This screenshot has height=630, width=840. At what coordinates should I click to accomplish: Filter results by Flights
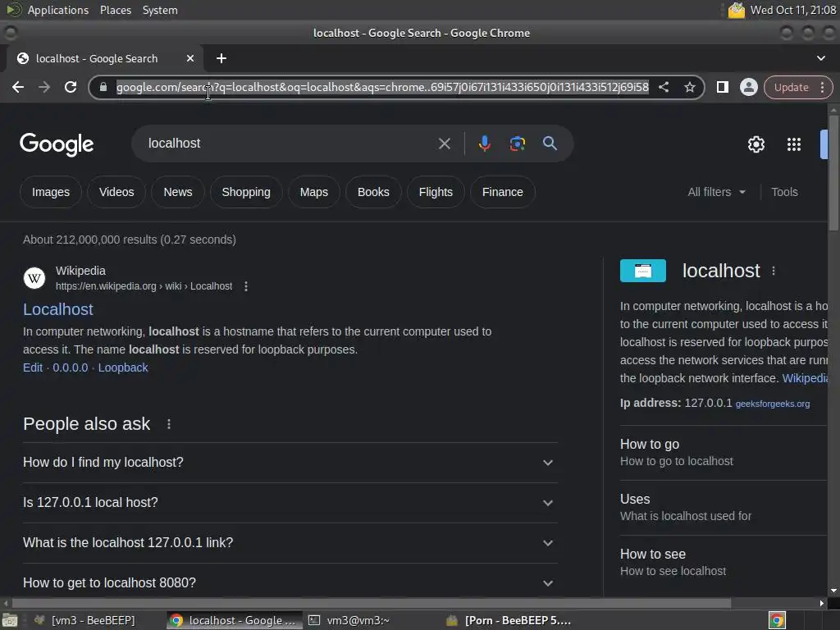point(436,192)
